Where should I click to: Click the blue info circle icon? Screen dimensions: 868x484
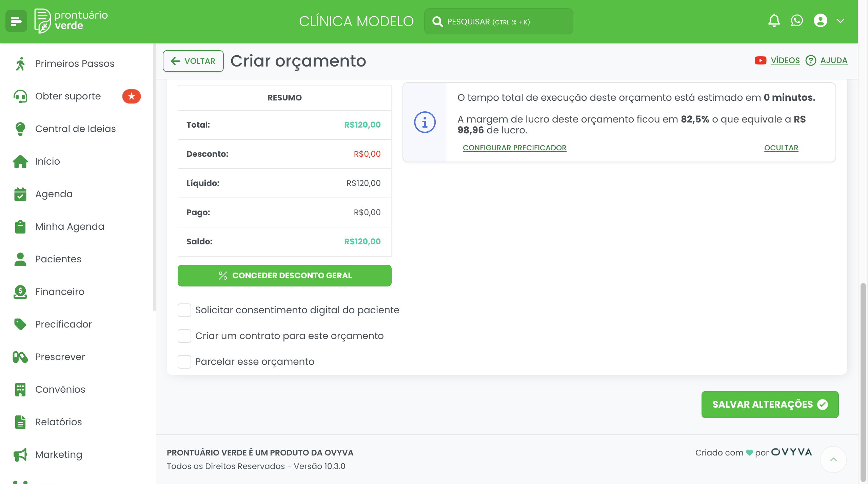(x=425, y=122)
